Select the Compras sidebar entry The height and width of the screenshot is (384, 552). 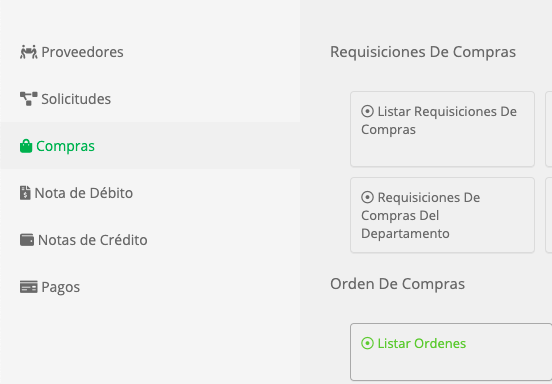click(x=150, y=146)
